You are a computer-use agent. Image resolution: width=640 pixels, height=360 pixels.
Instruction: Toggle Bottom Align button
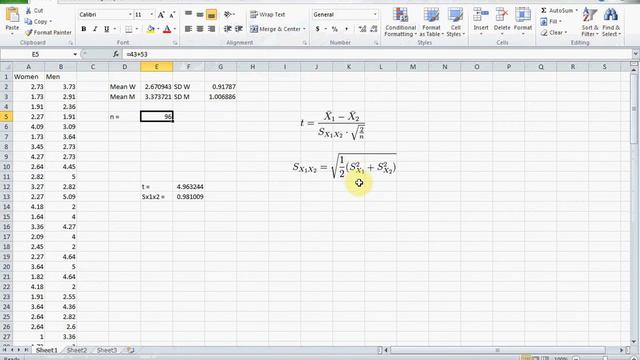(x=211, y=15)
